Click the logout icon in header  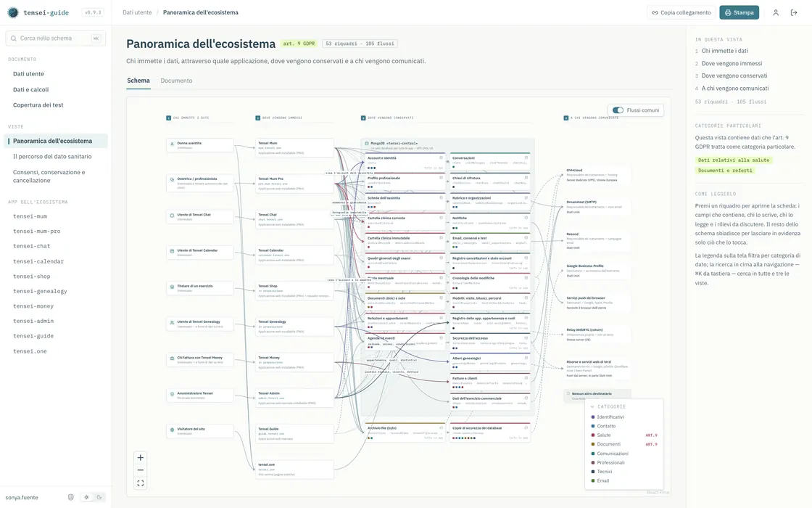pyautogui.click(x=794, y=12)
